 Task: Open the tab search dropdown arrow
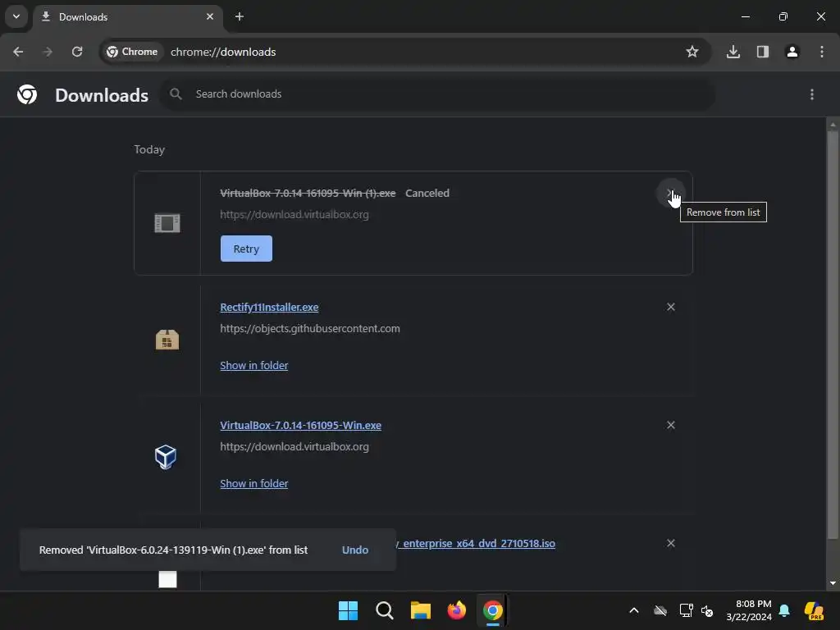pyautogui.click(x=16, y=16)
